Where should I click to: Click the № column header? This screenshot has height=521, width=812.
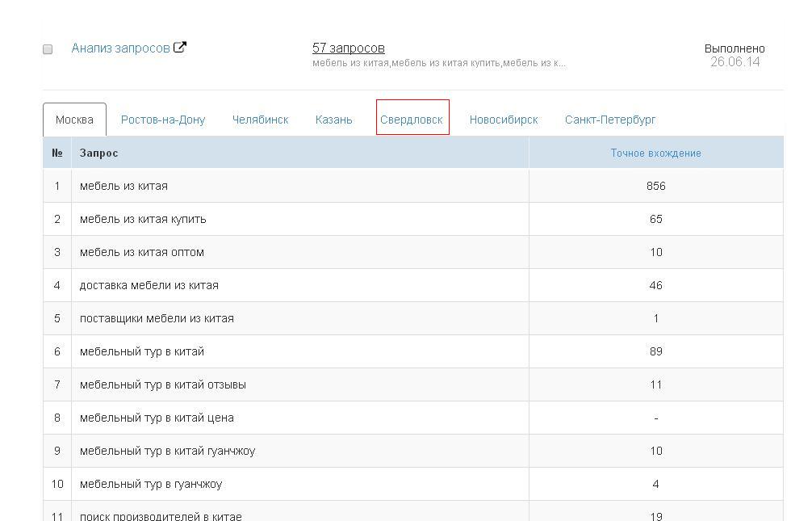coord(57,153)
